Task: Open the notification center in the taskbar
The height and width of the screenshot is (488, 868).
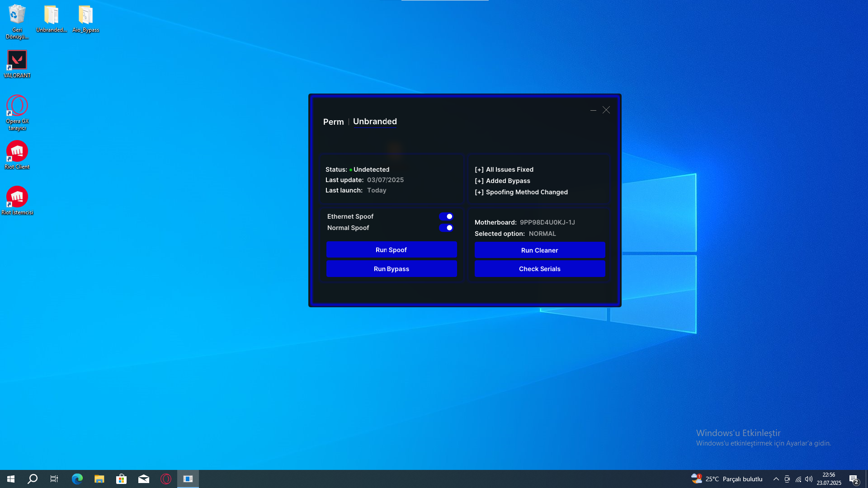Action: coord(854,479)
